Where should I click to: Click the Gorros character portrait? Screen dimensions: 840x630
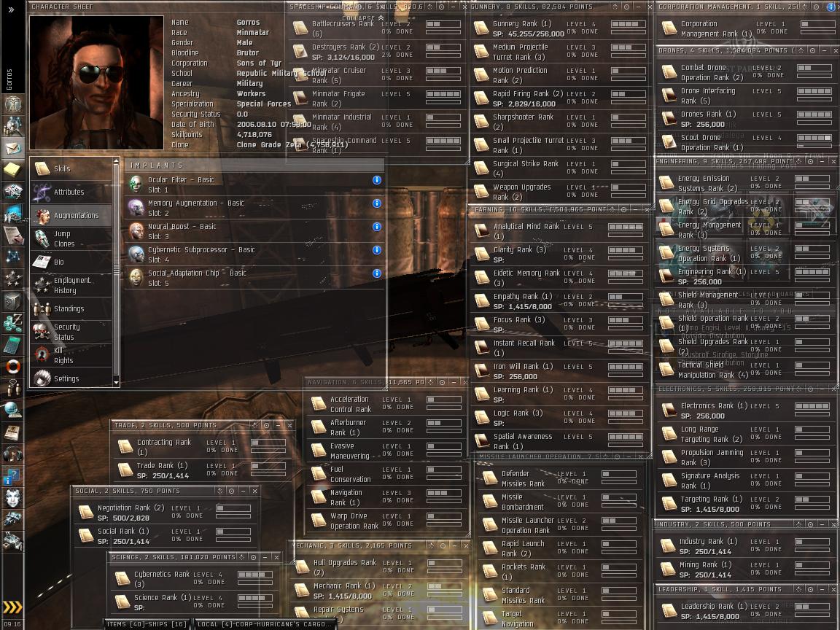tap(96, 82)
